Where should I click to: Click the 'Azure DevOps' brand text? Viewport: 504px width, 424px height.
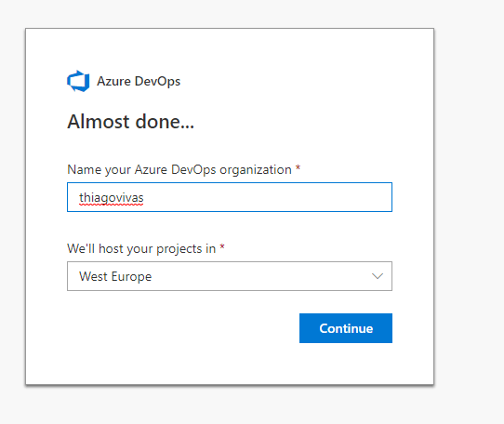(x=139, y=81)
